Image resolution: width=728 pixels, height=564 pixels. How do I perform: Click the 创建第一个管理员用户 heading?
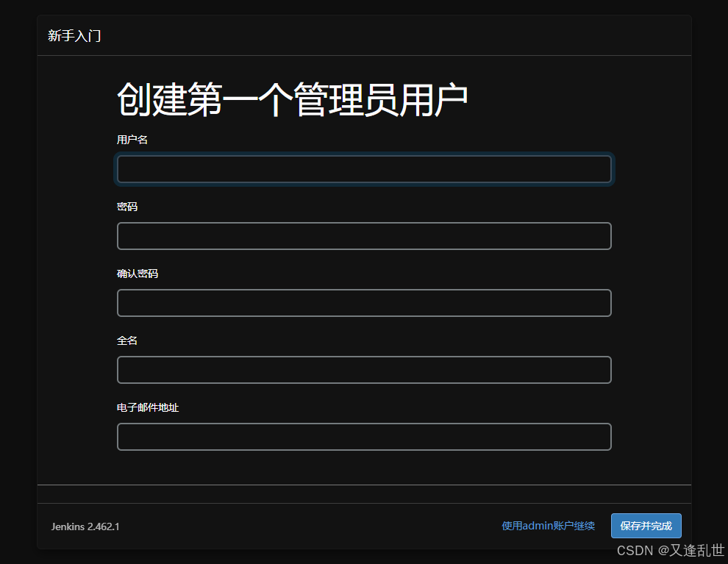tap(292, 99)
